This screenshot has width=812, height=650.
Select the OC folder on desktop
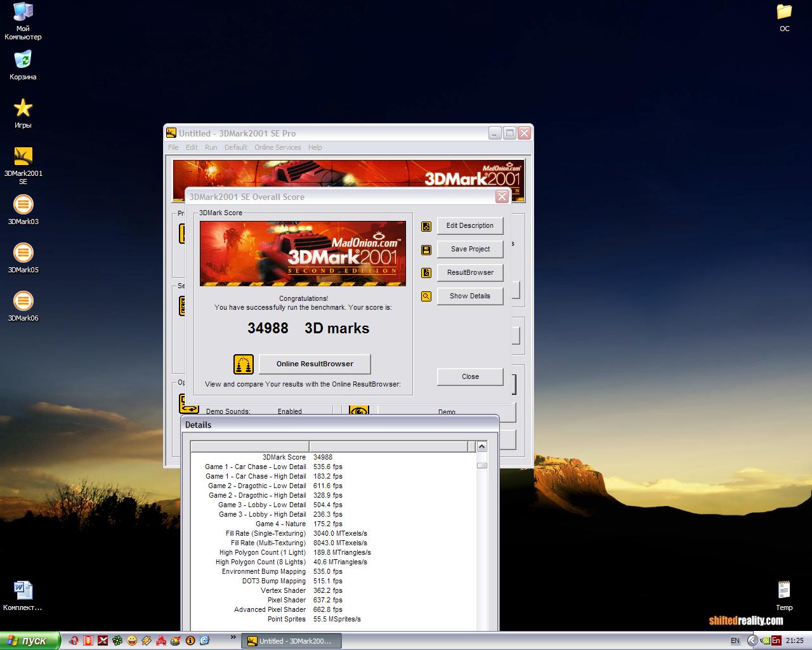pyautogui.click(x=784, y=18)
